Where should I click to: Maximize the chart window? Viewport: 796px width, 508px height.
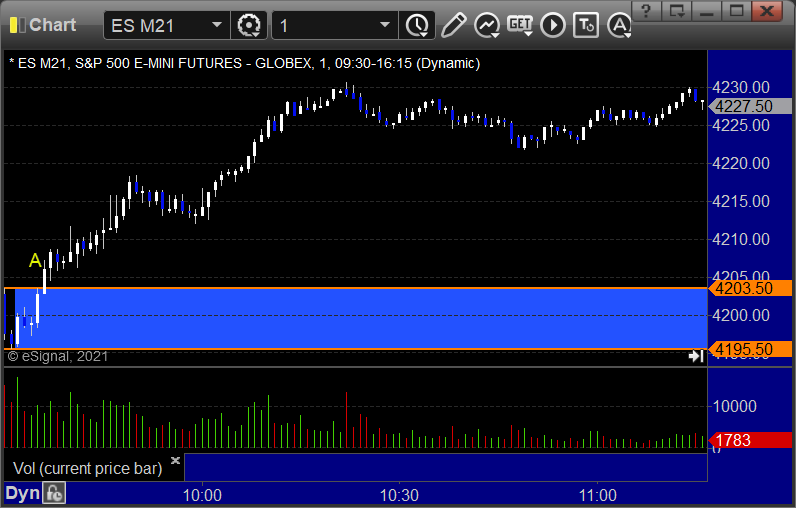pyautogui.click(x=737, y=11)
